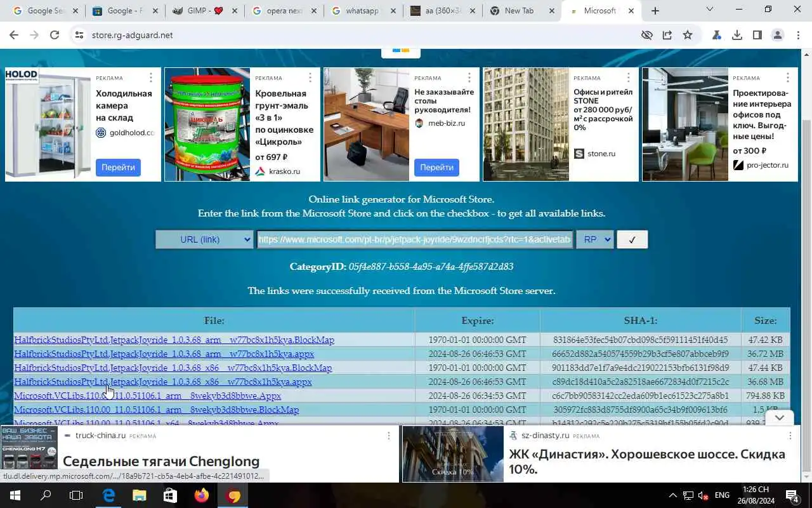Viewport: 812px width, 508px height.
Task: Open Windows taskbar search
Action: pos(46,495)
